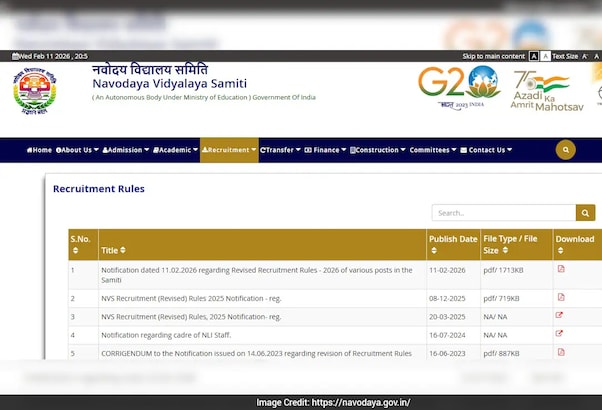Click the Navodaya Vidyalaya Samiti title text
This screenshot has width=602, height=410.
[x=169, y=83]
